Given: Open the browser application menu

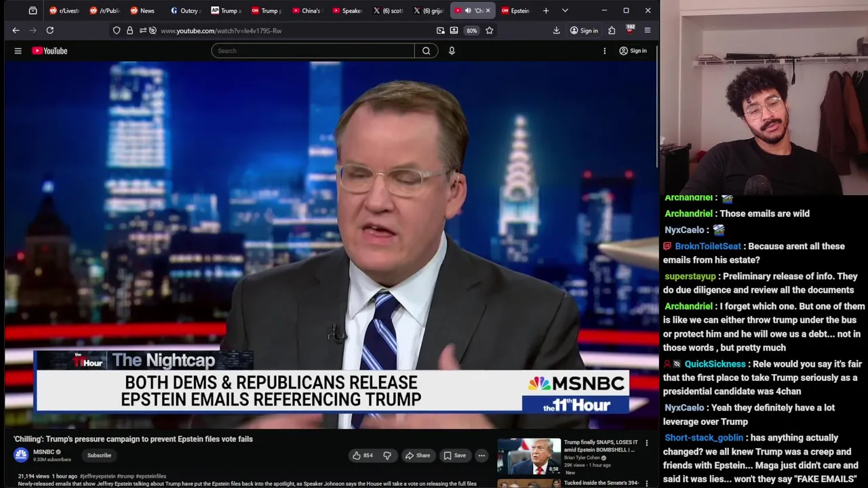Looking at the screenshot, I should click(x=648, y=30).
